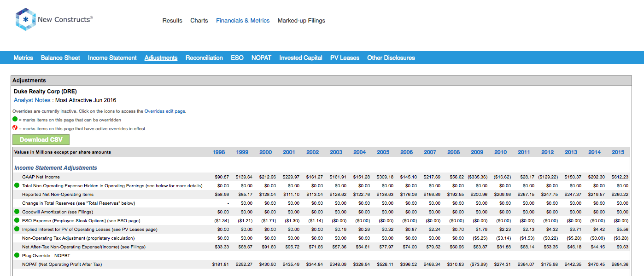Select the 2008 year column header
This screenshot has height=276, width=644.
click(454, 152)
